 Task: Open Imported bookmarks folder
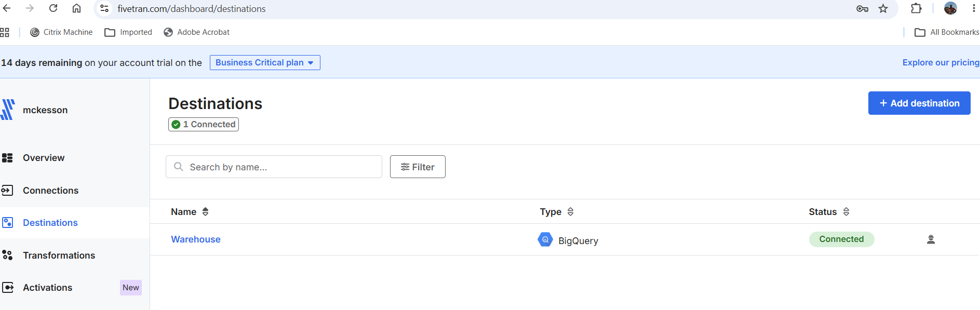[128, 32]
